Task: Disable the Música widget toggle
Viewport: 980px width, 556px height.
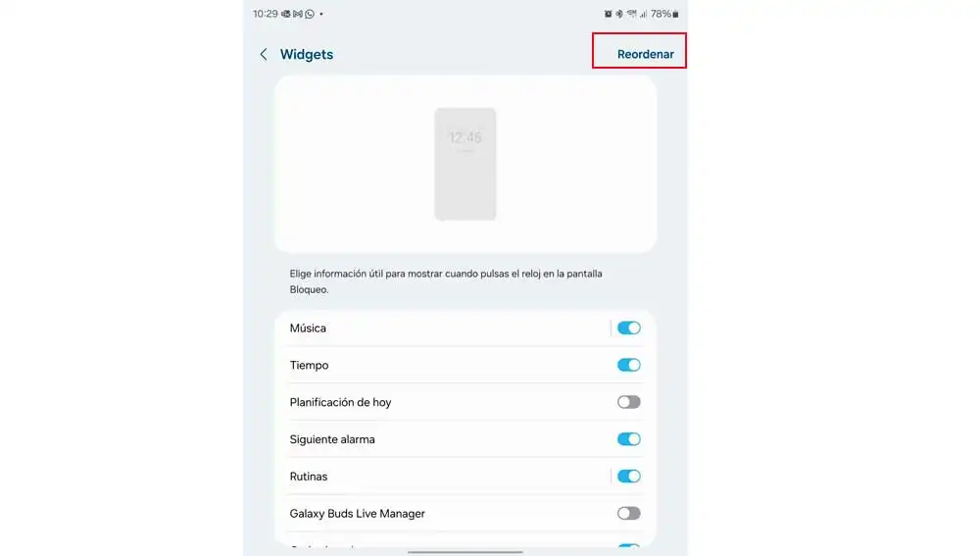Action: [x=629, y=328]
